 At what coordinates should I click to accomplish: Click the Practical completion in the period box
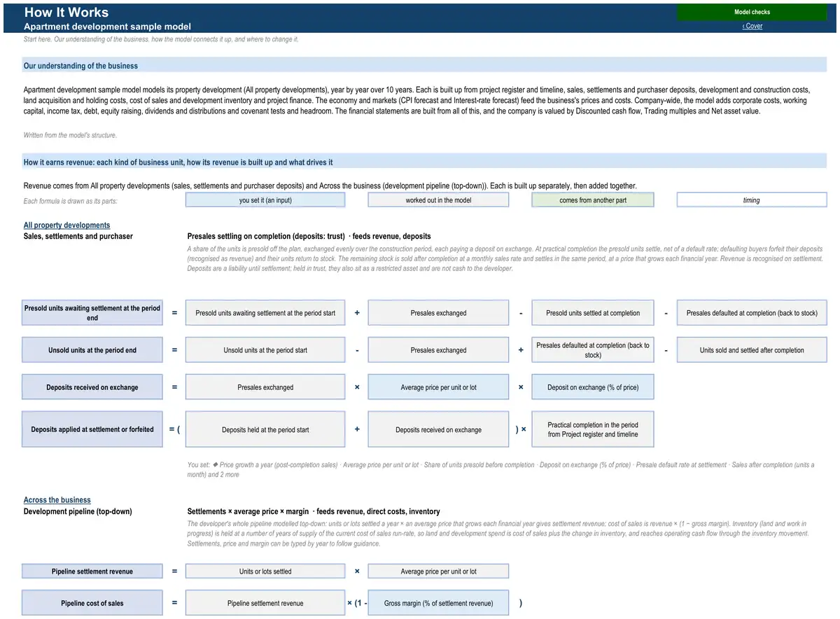tap(593, 429)
